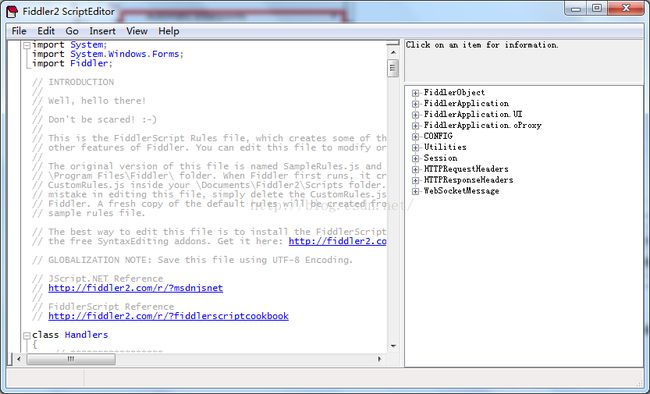Minimize the ScriptEditor window
The width and height of the screenshot is (650, 394).
click(576, 9)
